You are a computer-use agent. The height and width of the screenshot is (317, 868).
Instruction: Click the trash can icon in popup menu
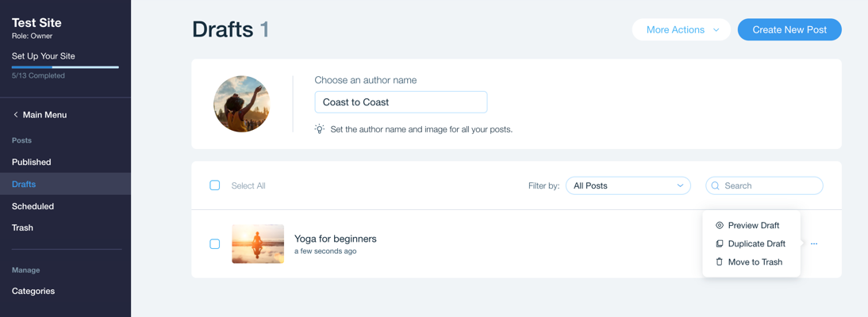[x=719, y=262]
